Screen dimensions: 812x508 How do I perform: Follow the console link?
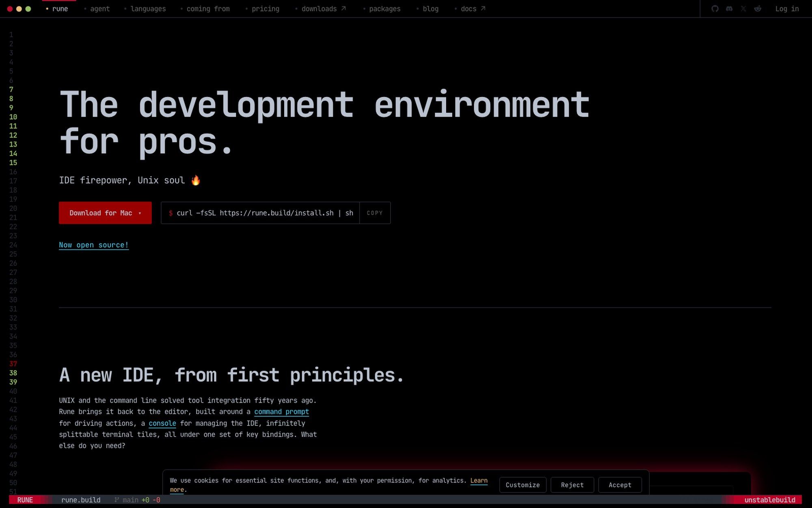tap(162, 423)
